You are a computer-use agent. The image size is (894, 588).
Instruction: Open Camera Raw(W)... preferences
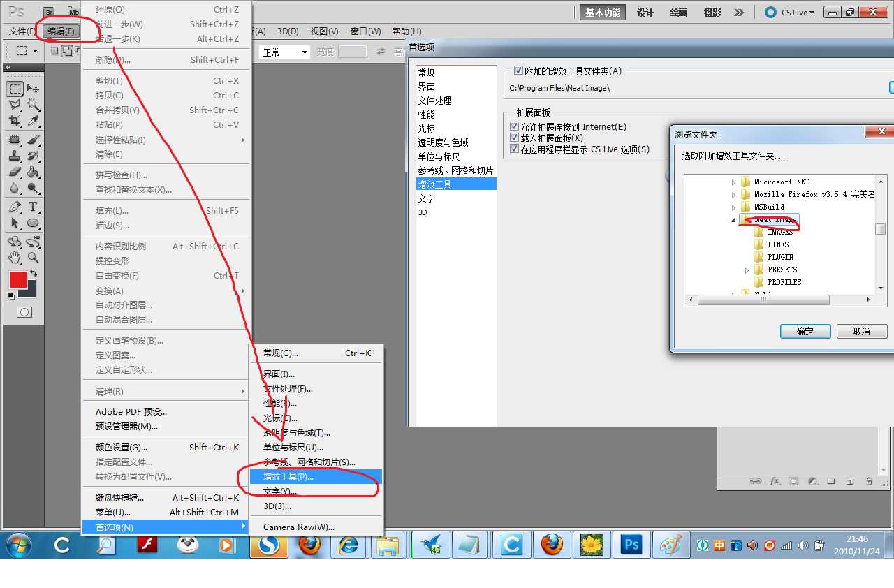316,527
